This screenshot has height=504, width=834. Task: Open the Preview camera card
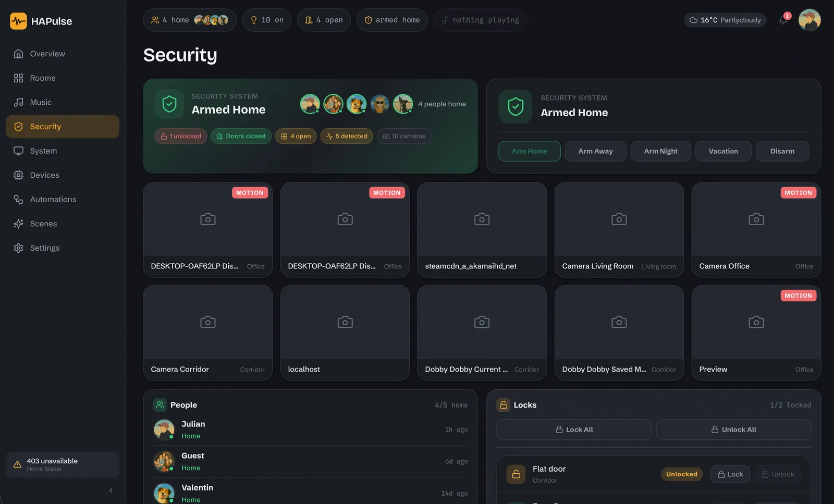pyautogui.click(x=756, y=333)
